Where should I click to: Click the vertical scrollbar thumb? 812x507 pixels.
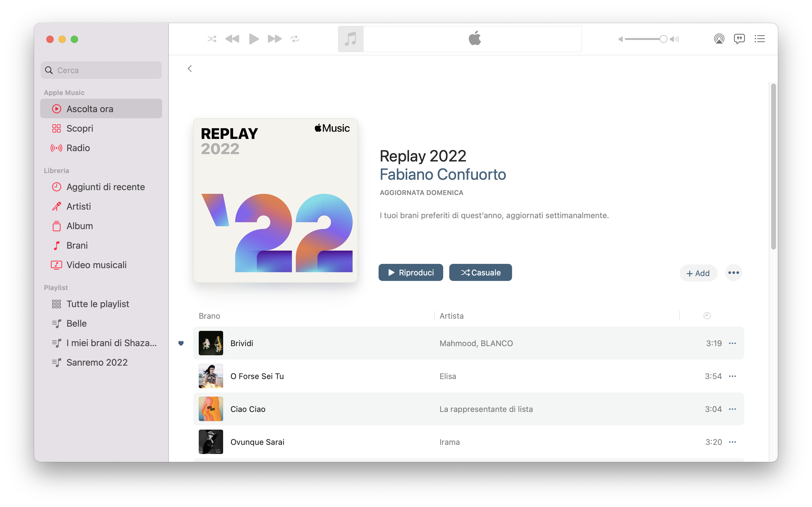(773, 166)
